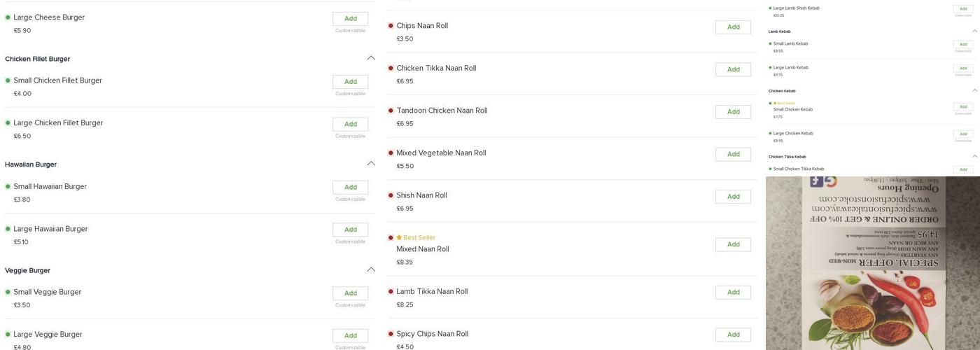Collapse the Chicken Fillet Burger section
980x350 pixels.
[370, 58]
